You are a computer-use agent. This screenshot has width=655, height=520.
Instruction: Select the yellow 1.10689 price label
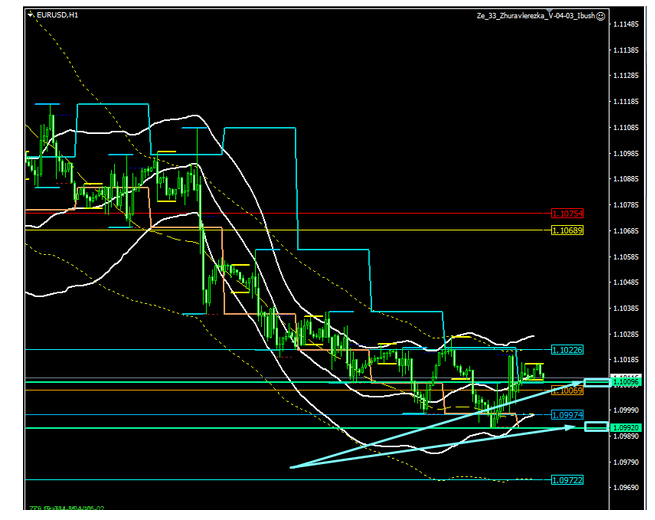click(x=567, y=230)
